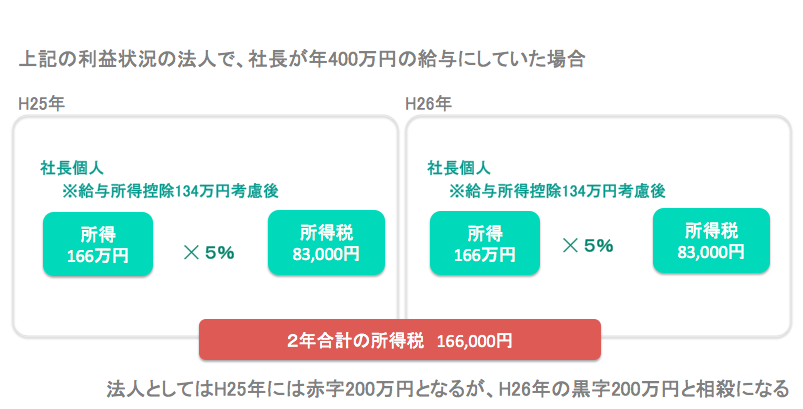803x409 pixels.
Task: Click the bottom note about 赤字200万円
Action: 448,389
